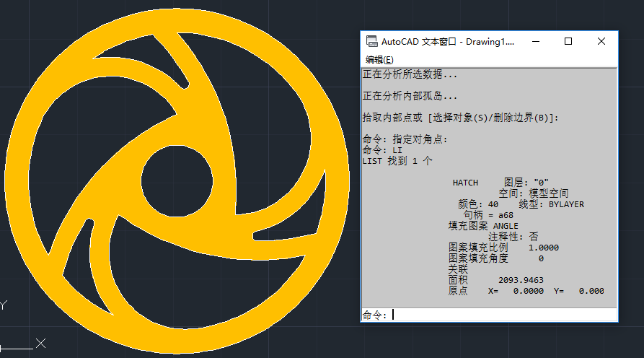Open the 编辑(E) menu

pyautogui.click(x=379, y=60)
